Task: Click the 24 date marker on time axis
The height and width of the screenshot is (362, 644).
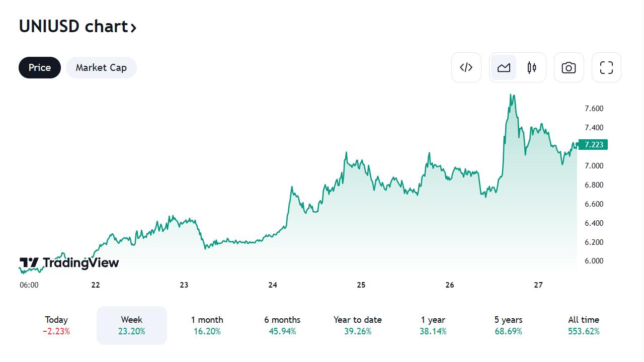Action: point(273,285)
